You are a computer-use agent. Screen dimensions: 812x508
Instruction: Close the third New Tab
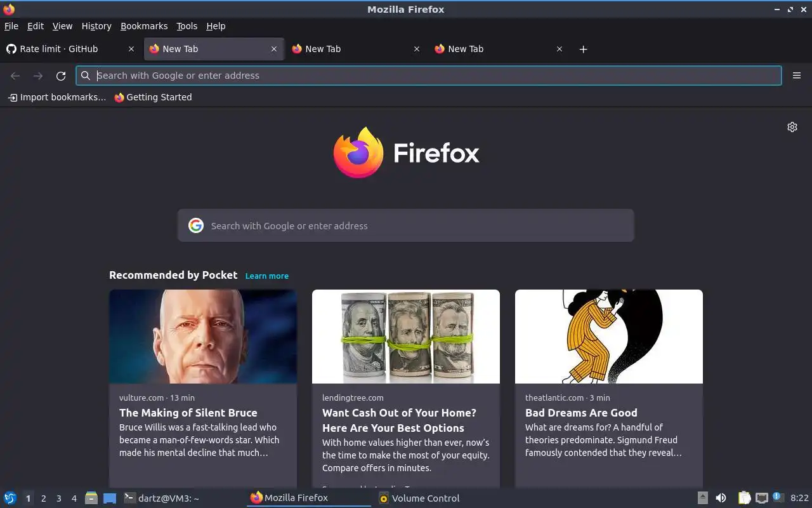pos(417,49)
